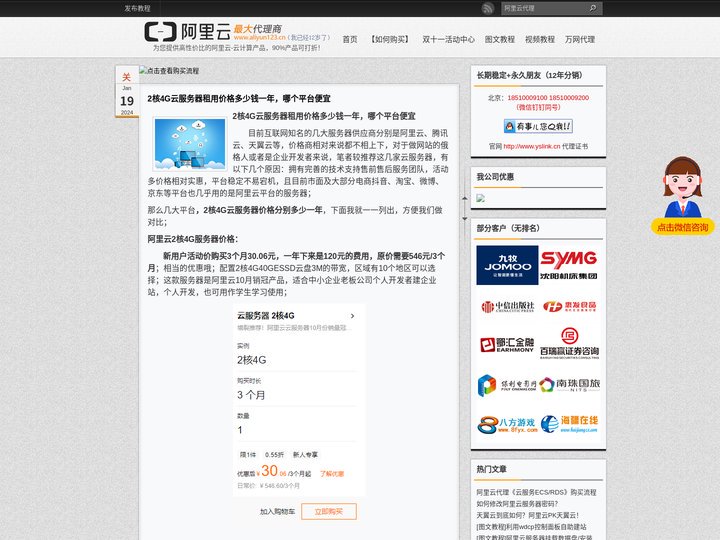Click the www.aliyun123.cn URL text
This screenshot has width=720, height=540.
click(x=259, y=37)
